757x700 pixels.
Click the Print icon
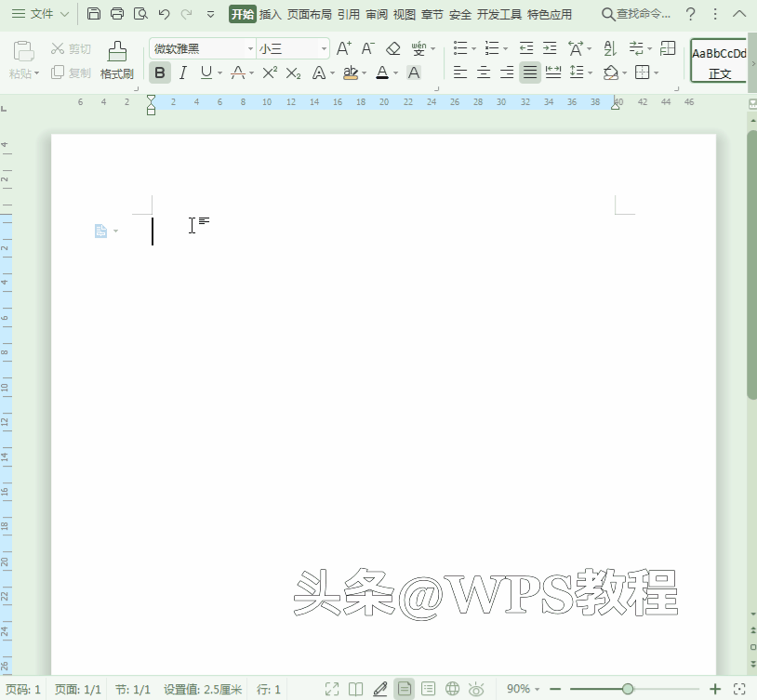(x=117, y=14)
